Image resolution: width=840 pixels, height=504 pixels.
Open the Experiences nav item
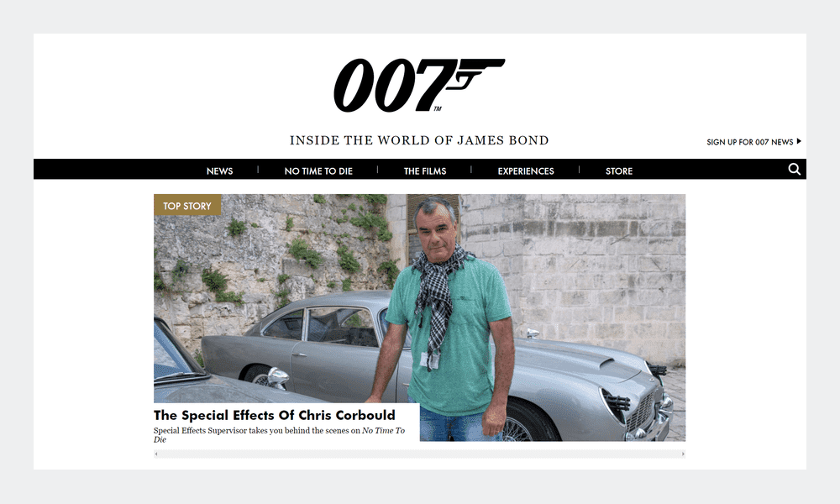(x=526, y=171)
